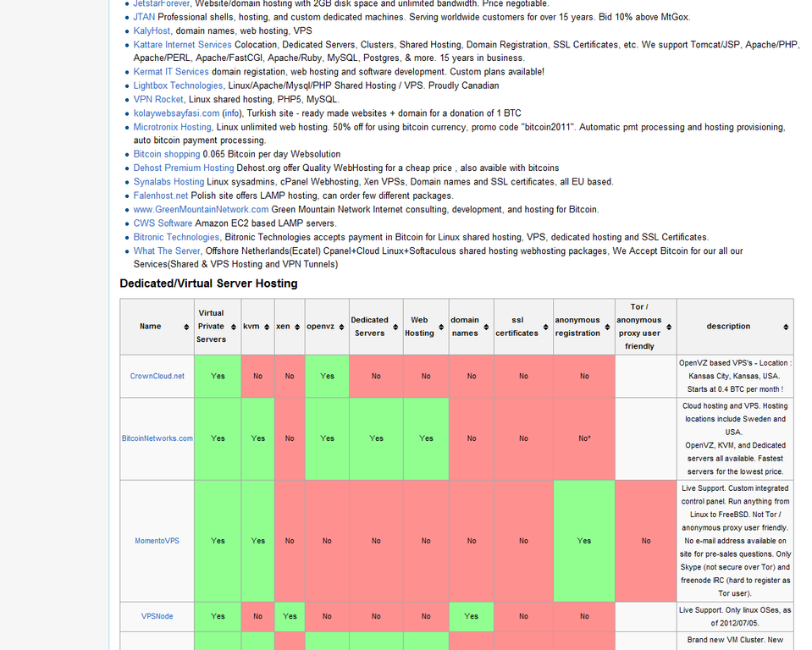Image resolution: width=812 pixels, height=650 pixels.
Task: Open Kattare Internet Services link
Action: 182,45
